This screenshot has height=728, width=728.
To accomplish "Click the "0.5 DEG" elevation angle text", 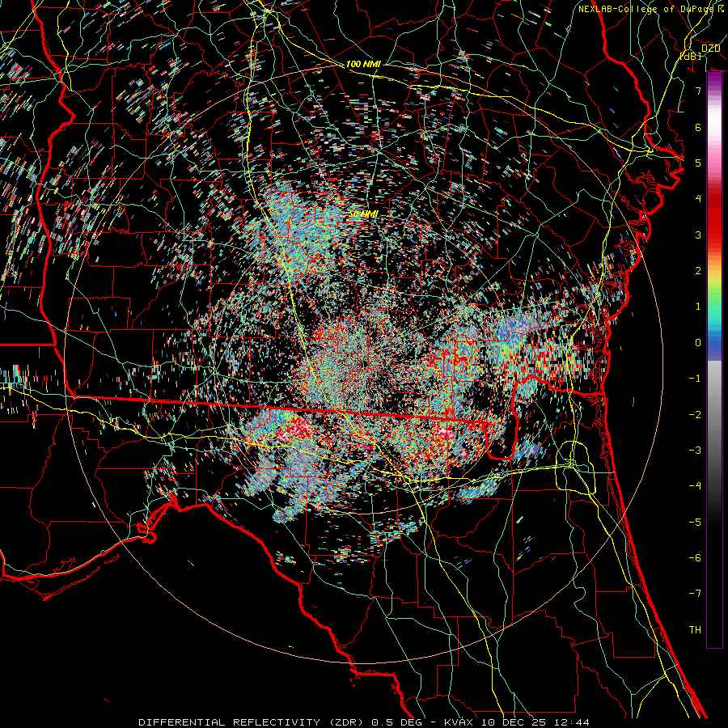I will coord(397,722).
